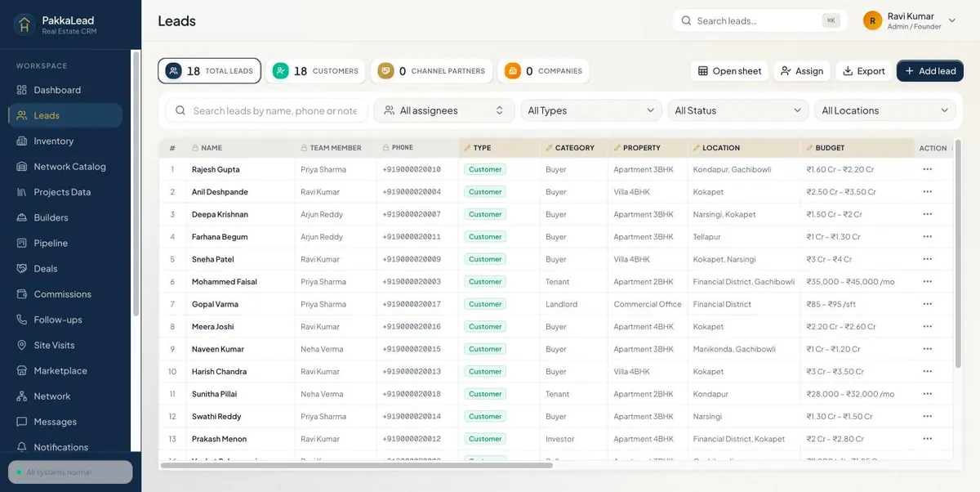Open the All Types dropdown
Viewport: 980px width, 492px height.
click(x=591, y=110)
